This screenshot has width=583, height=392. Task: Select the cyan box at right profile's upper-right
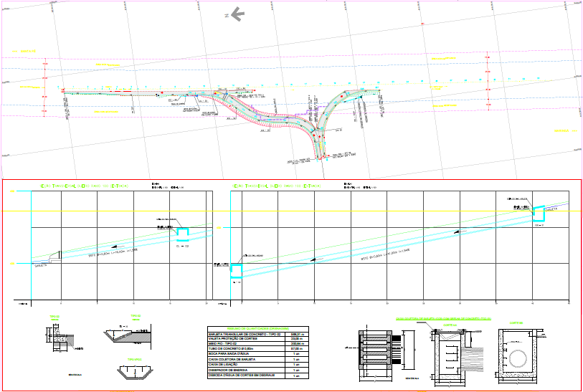tap(539, 213)
